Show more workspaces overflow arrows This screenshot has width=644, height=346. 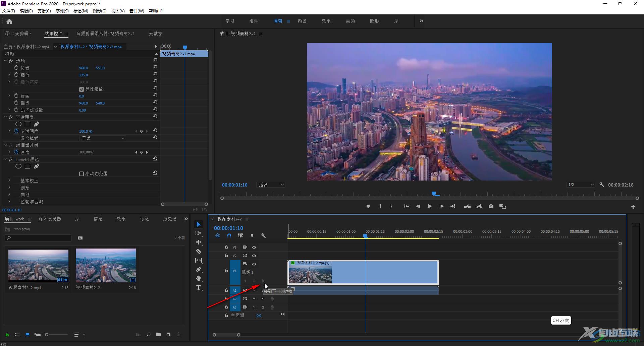point(422,21)
